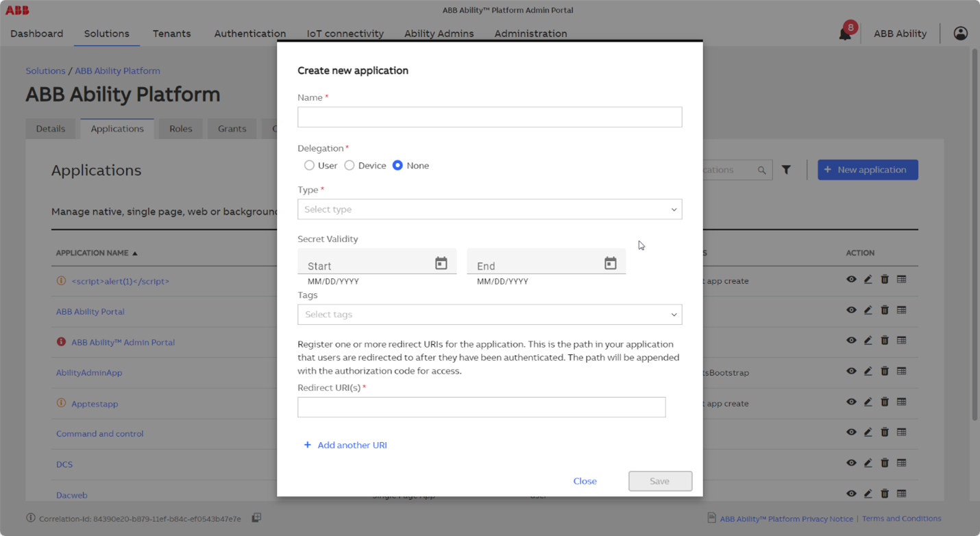Open the Ability Admins menu
The image size is (980, 536).
[x=439, y=34]
